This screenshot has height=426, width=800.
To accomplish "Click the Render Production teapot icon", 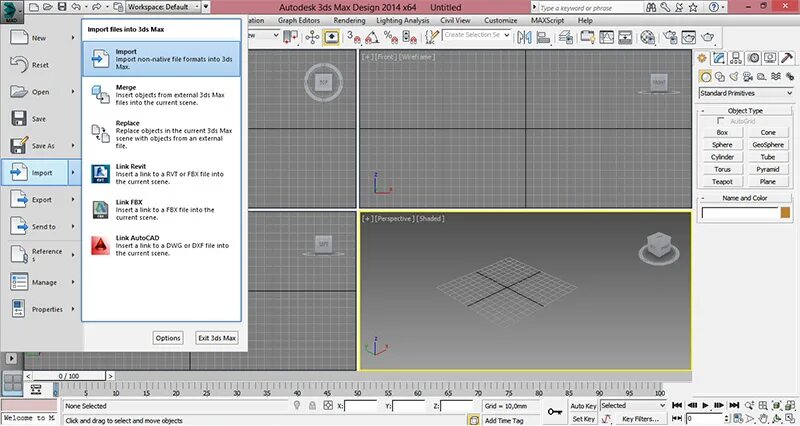I will pyautogui.click(x=708, y=37).
